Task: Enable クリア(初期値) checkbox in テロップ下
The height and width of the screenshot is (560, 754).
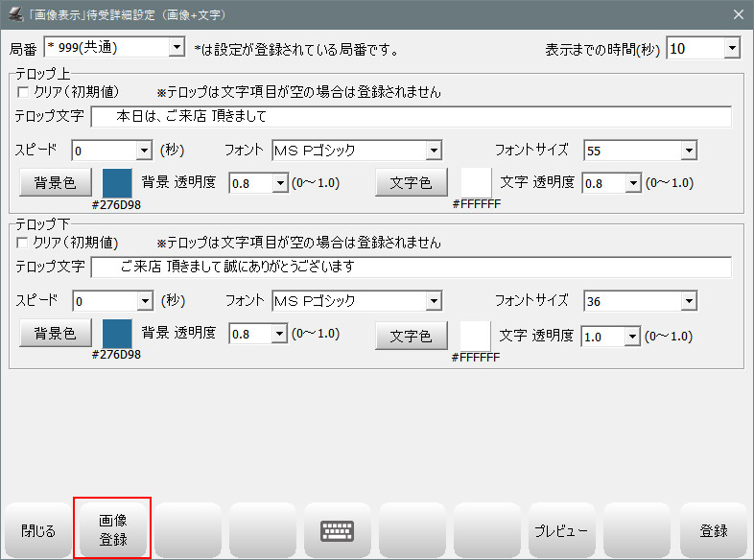Action: click(24, 243)
